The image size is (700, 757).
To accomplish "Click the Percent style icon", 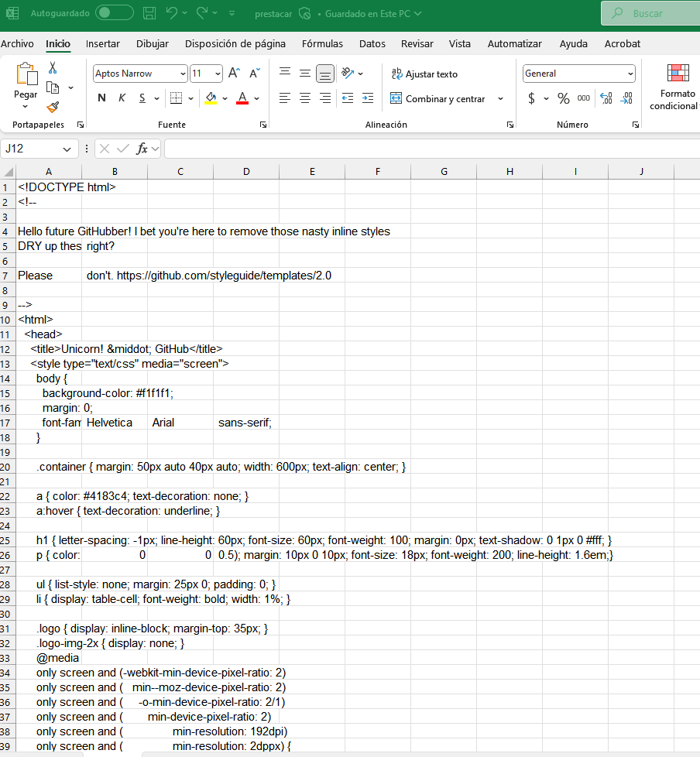I will [x=563, y=98].
